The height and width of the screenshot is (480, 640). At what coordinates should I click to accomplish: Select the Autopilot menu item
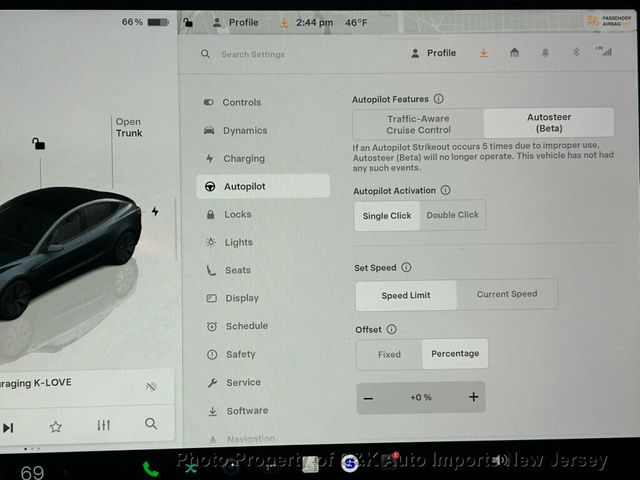262,186
